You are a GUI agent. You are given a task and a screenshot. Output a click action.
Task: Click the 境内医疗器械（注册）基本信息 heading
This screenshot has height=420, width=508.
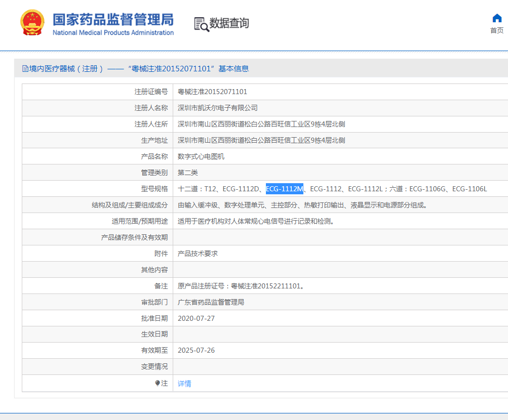(x=135, y=69)
